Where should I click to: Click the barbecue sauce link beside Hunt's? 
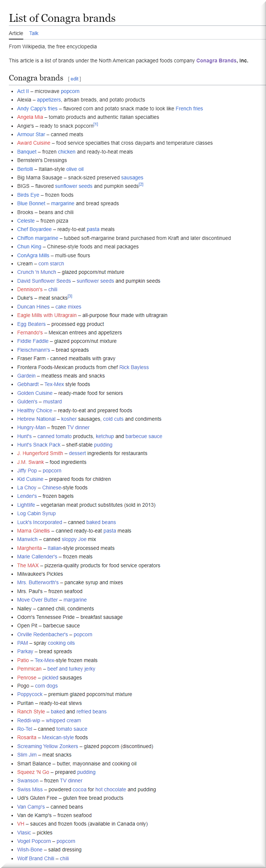144,436
